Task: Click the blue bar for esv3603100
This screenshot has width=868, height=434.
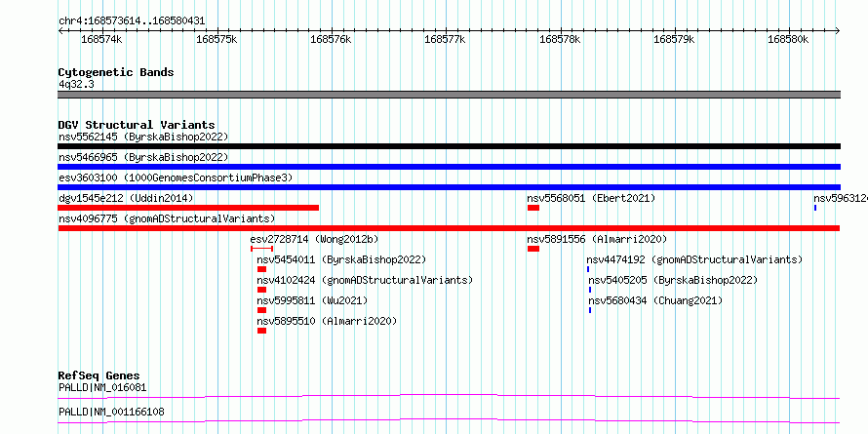Action: [449, 187]
